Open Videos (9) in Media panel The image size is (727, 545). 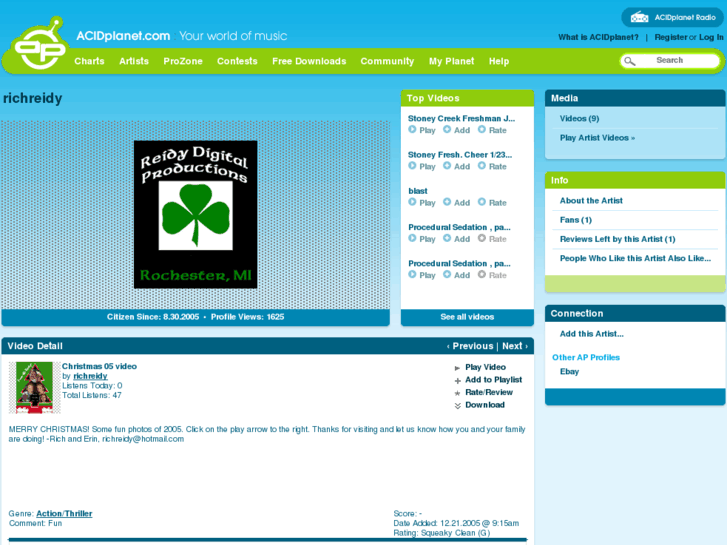point(580,118)
